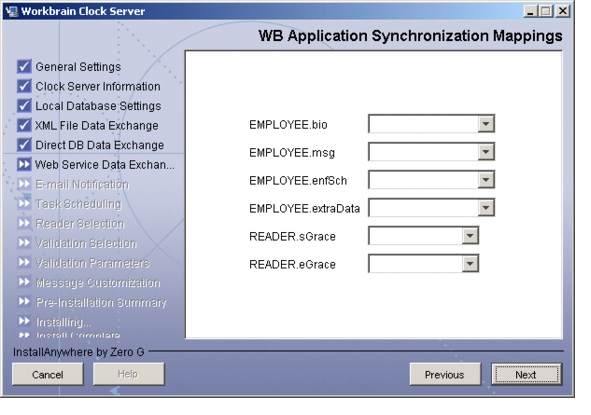591x415 pixels.
Task: Click the Workbrain Clock Server title bar icon
Action: 11,11
